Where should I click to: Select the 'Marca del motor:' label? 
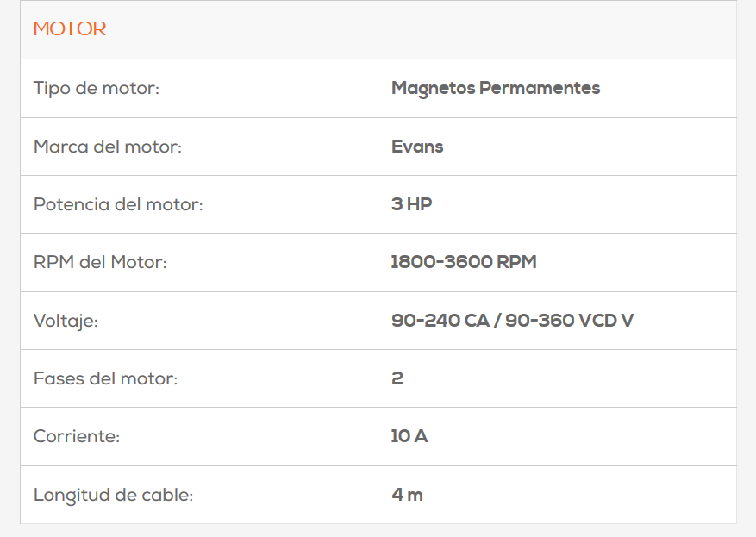[108, 147]
